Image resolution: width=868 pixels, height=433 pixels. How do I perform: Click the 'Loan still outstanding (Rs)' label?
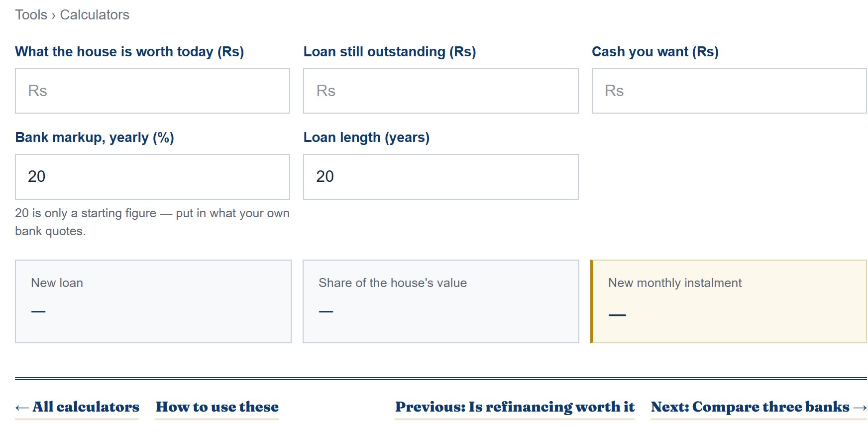[390, 52]
